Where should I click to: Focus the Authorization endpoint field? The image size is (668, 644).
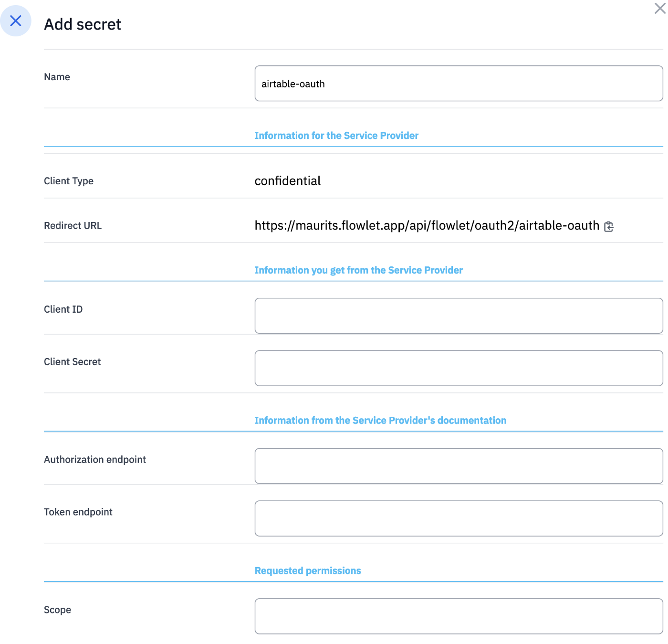pos(459,466)
